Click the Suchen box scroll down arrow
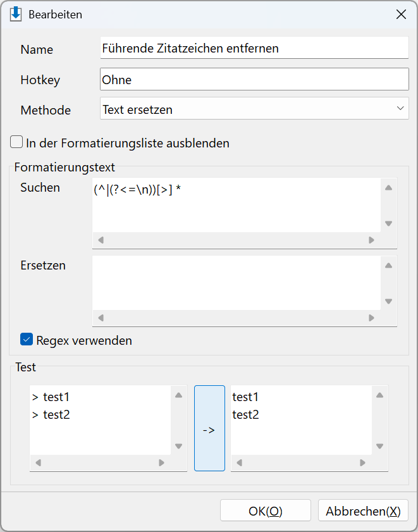418x532 pixels. click(x=388, y=223)
